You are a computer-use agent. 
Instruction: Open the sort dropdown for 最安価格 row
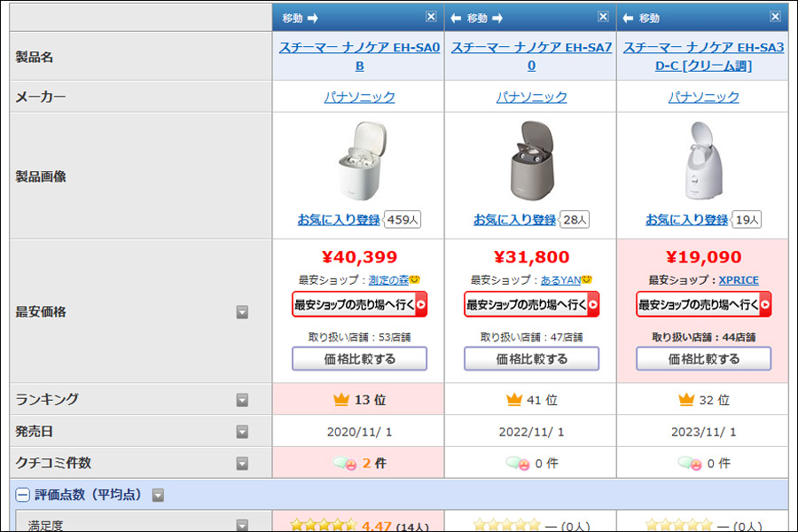(x=242, y=312)
